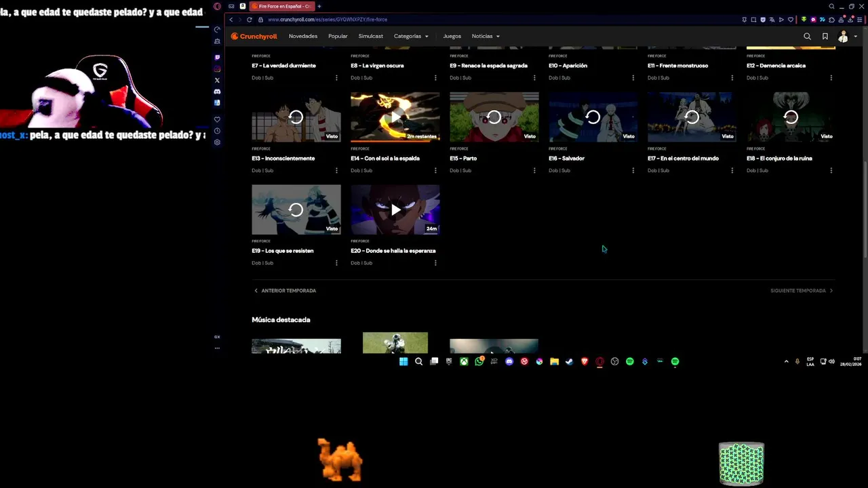Viewport: 868px width, 488px height.
Task: Open the Crunchyroll watchlist bookmark icon
Action: pos(825,36)
